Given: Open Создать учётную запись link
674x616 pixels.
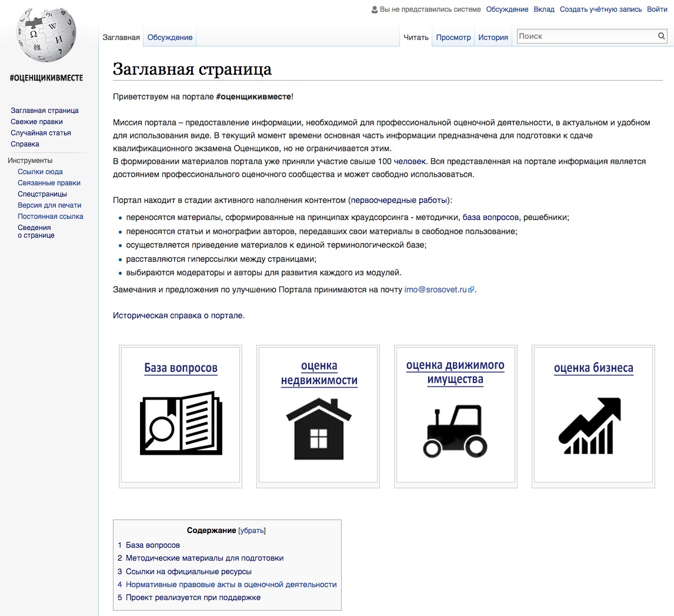Looking at the screenshot, I should [600, 9].
